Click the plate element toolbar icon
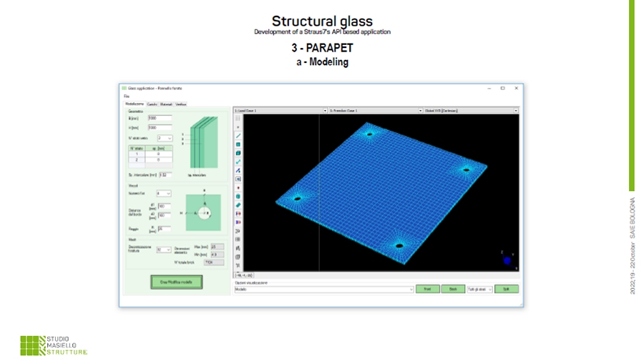This screenshot has width=644, height=361. point(238,144)
